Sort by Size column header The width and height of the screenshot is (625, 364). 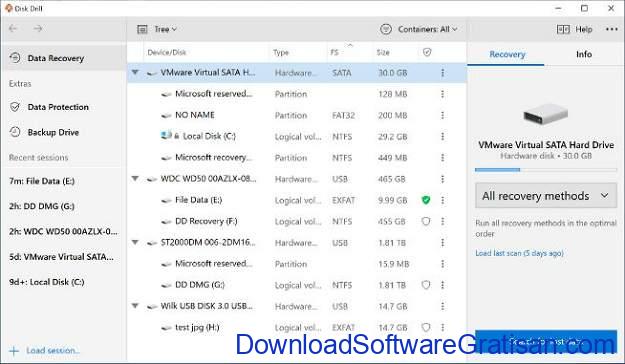(383, 52)
